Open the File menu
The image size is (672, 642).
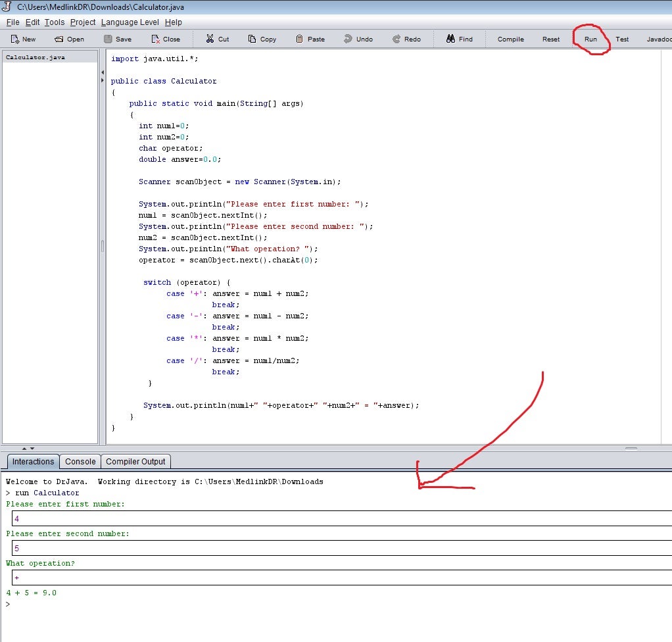coord(13,22)
